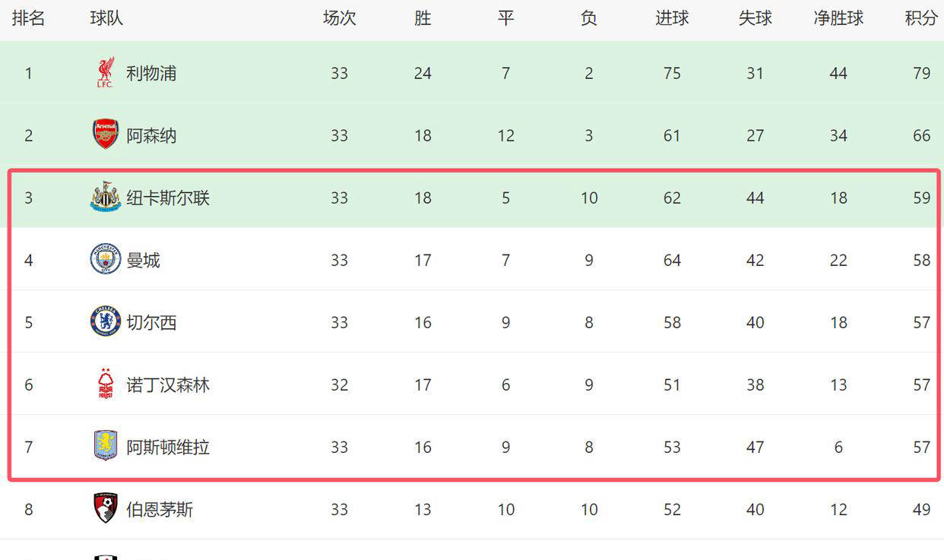Open the 阿森纳 team link

point(151,135)
